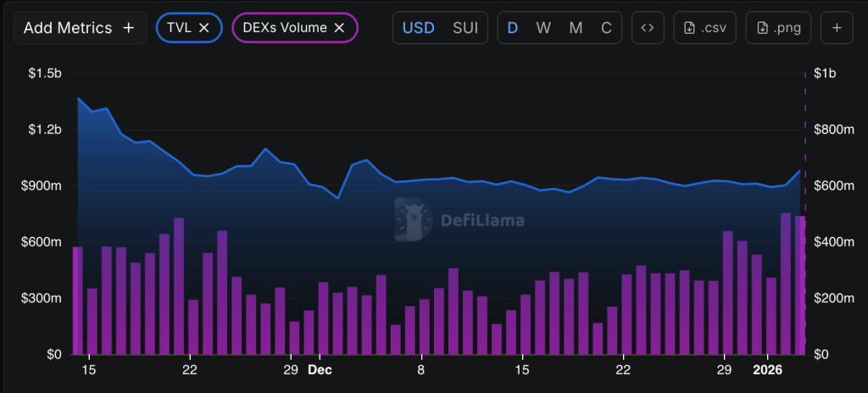Image resolution: width=868 pixels, height=393 pixels.
Task: Remove the DEXs Volume metric via X
Action: pos(339,28)
